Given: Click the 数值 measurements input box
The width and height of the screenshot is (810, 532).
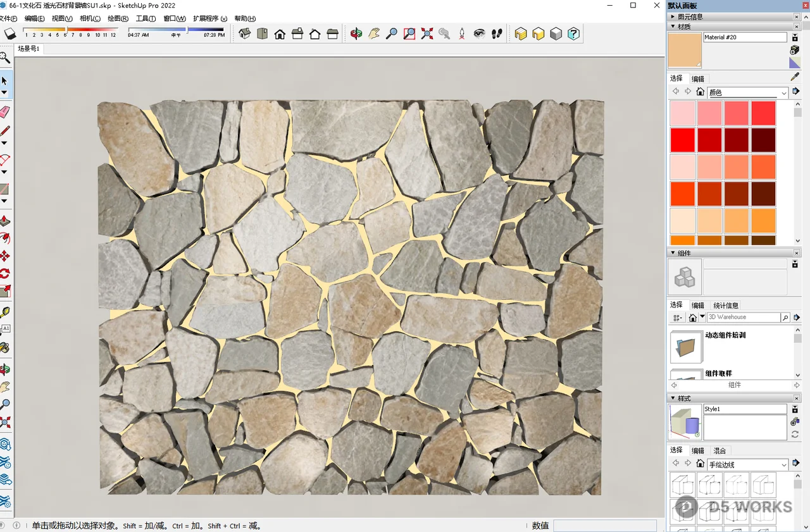Looking at the screenshot, I should click(x=605, y=526).
